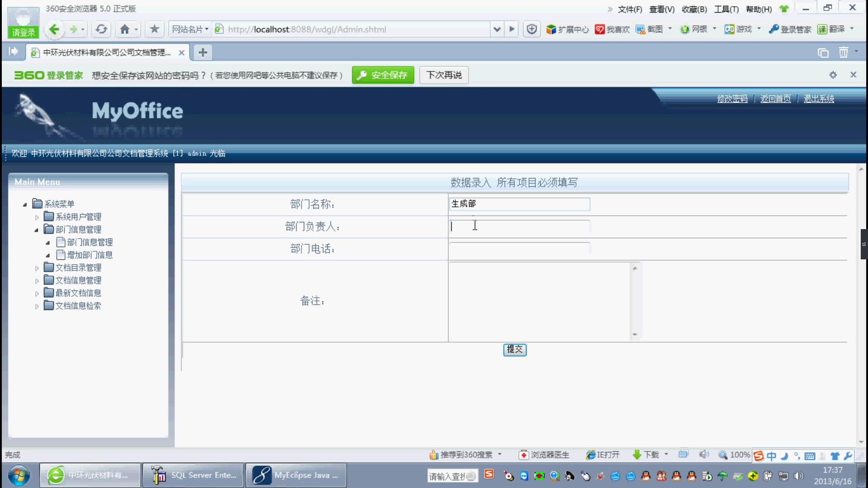The image size is (868, 488).
Task: Expand the 系统用户管理 folder
Action: pos(37,217)
